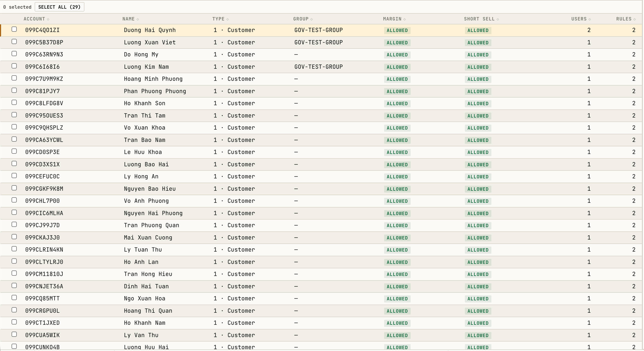Click the SELECT ALL (29) button
This screenshot has height=351, width=644.
tap(59, 7)
